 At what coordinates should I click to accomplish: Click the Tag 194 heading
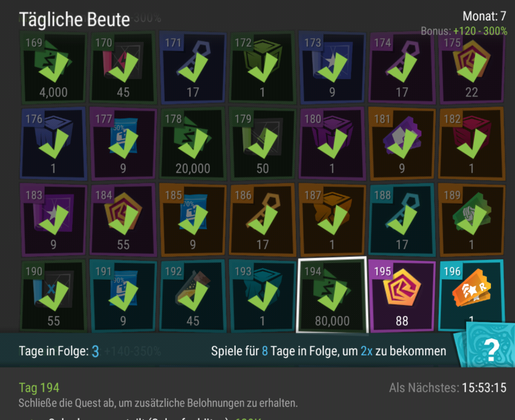(39, 387)
